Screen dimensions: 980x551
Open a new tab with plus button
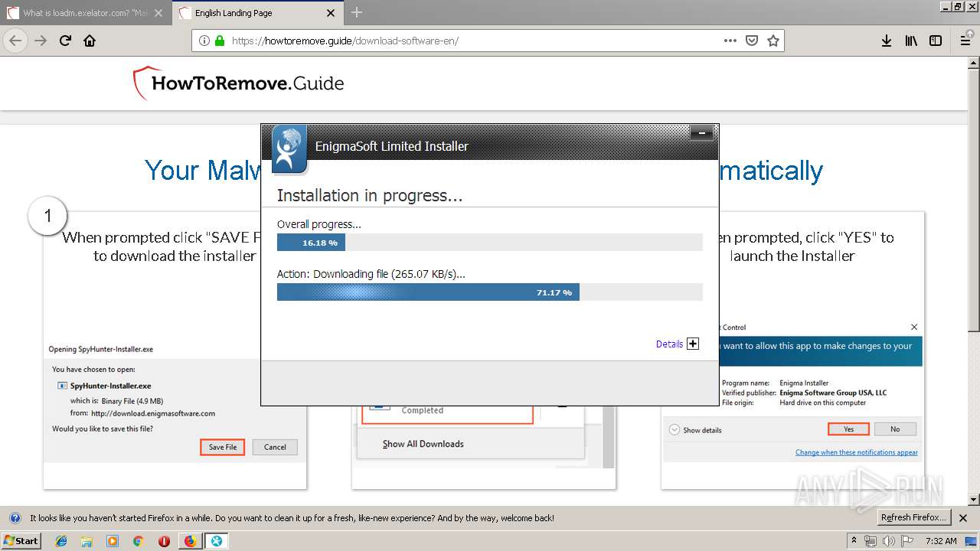[x=357, y=12]
